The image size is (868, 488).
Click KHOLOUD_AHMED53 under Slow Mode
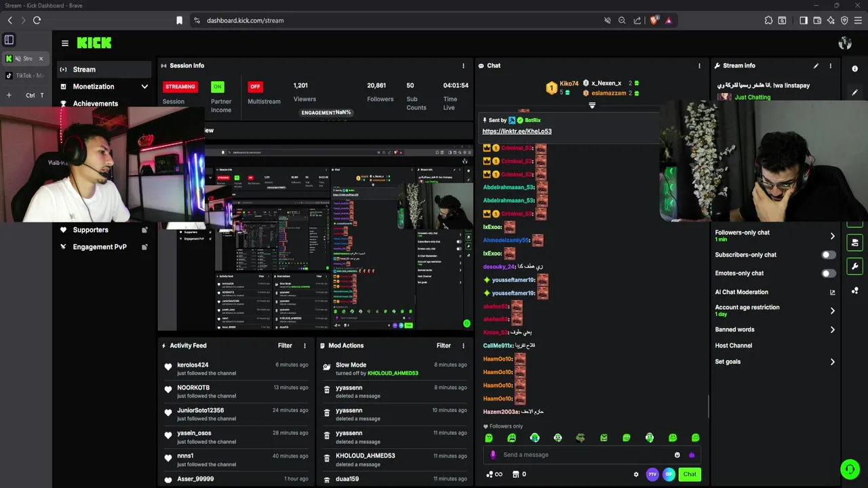[393, 373]
